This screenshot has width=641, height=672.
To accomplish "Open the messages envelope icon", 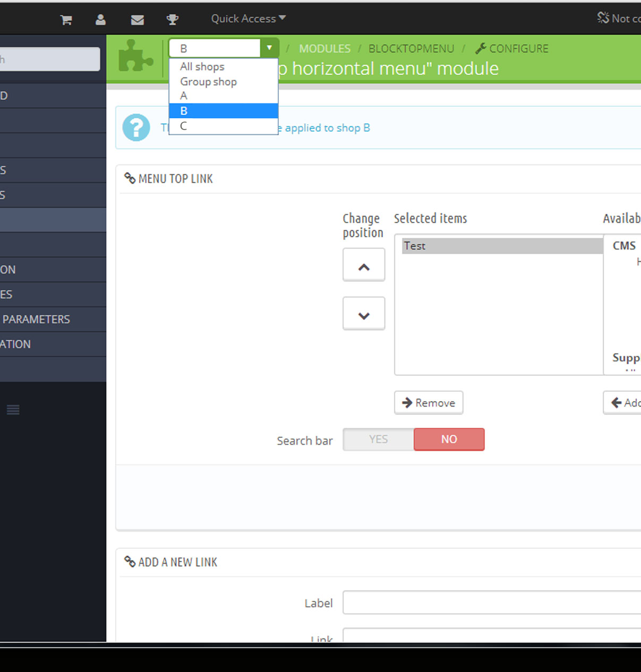I will tap(138, 20).
